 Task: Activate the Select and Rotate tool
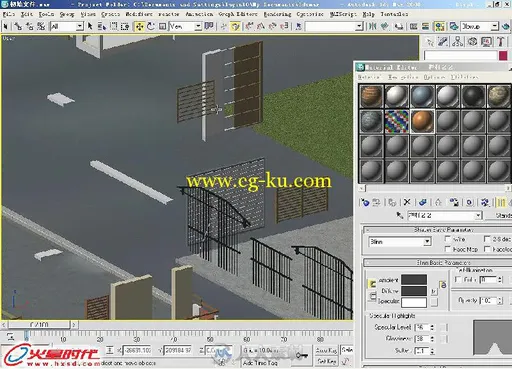151,26
